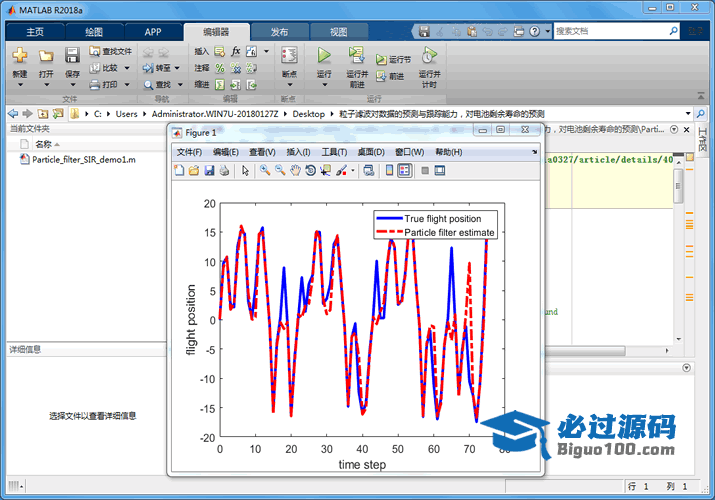Viewport: 715px width, 500px height.
Task: Click the Breakpoints (断点) icon
Action: 290,56
